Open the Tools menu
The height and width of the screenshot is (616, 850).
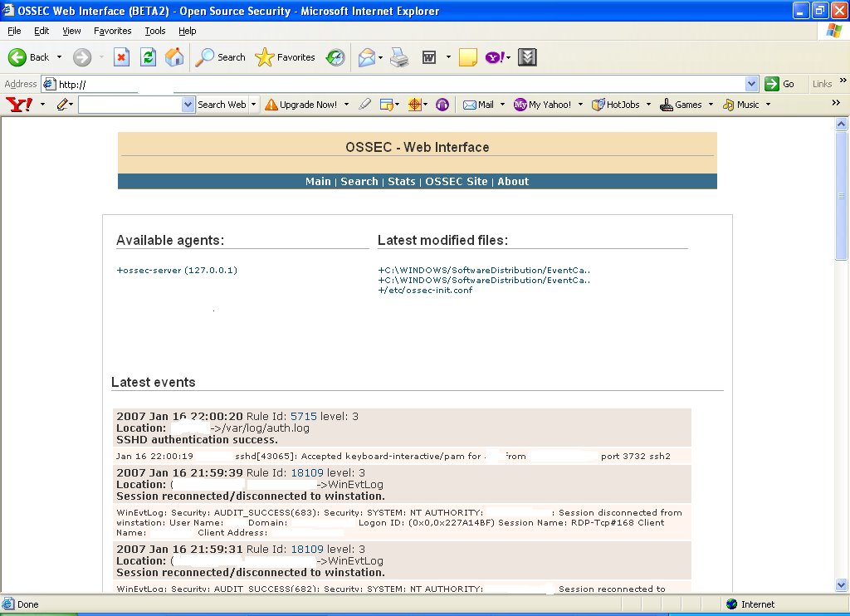tap(155, 31)
